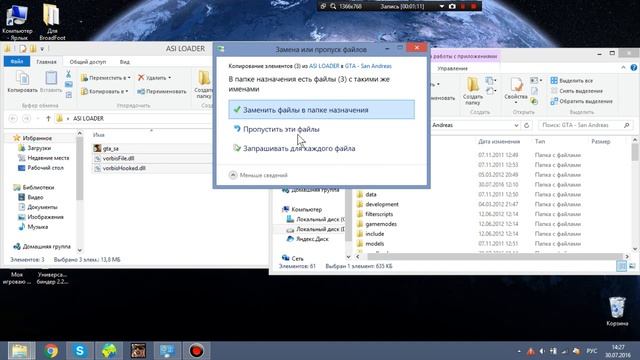Click the red record taskbar icon
Screen dimensions: 640x360
(196, 351)
